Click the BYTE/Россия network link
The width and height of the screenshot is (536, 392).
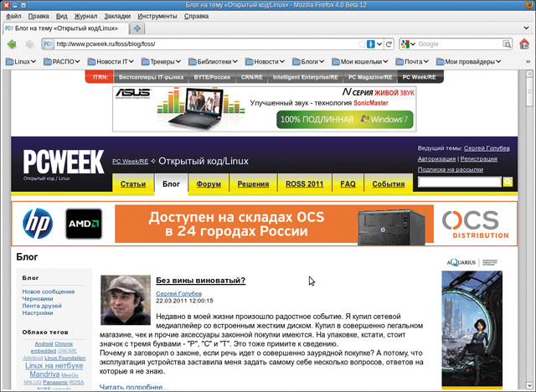212,77
